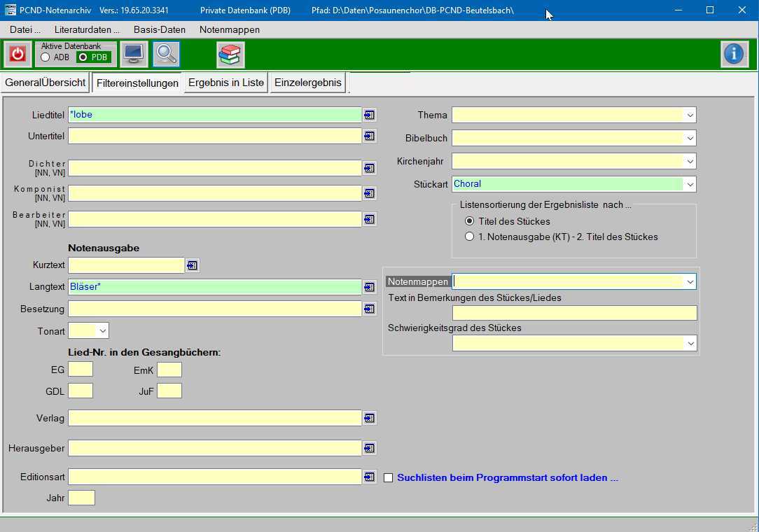Screen dimensions: 759x532
Task: Click the Verlag input field
Action: tap(215, 418)
